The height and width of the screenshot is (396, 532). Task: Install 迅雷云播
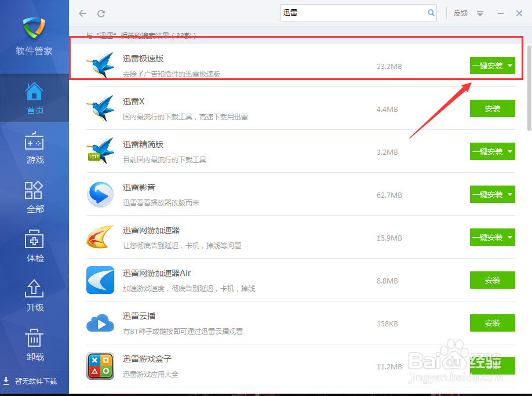(x=493, y=323)
